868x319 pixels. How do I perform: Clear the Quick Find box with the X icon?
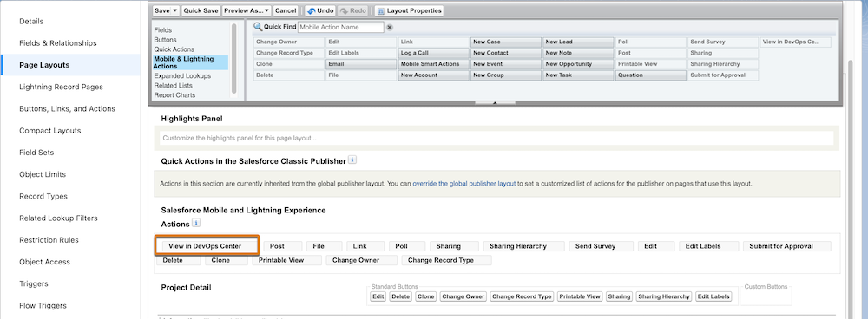[x=390, y=27]
